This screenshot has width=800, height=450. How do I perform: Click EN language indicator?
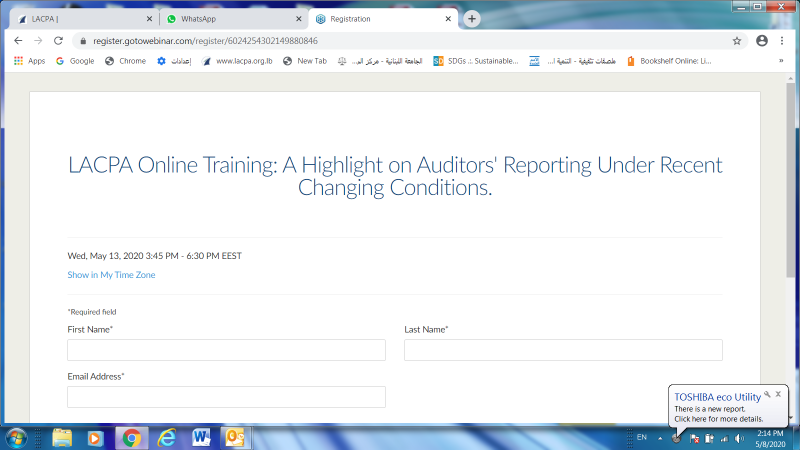[x=642, y=438]
